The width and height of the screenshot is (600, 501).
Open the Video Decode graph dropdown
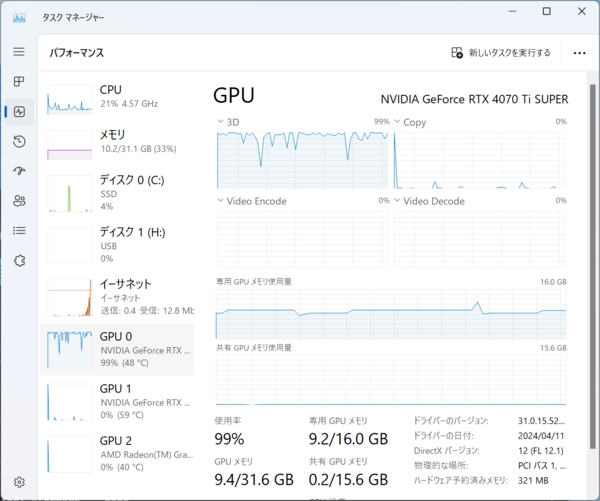[x=398, y=201]
